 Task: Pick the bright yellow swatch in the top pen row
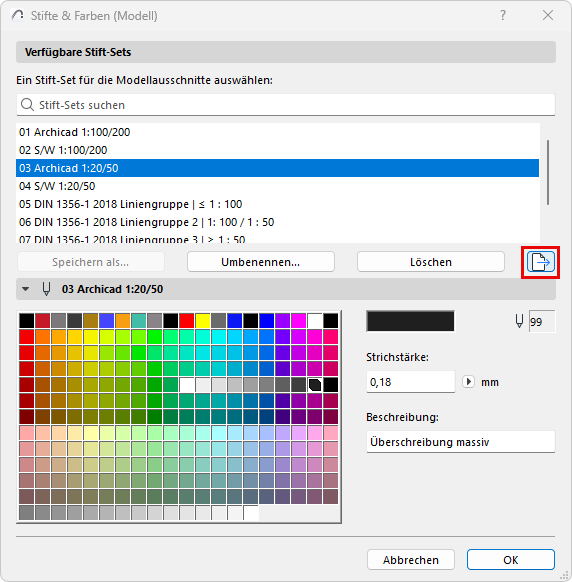[203, 321]
